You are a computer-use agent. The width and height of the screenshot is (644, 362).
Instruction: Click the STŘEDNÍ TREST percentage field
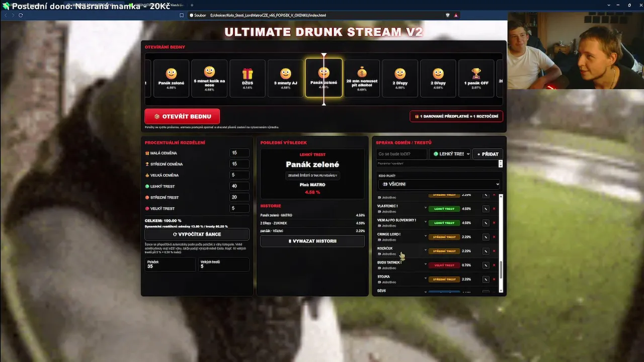pyautogui.click(x=239, y=197)
